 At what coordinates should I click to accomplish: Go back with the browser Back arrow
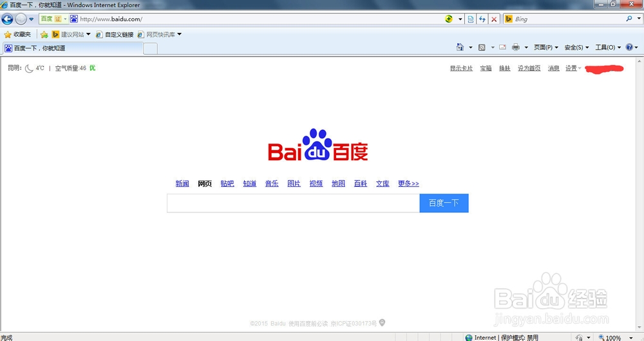[7, 19]
